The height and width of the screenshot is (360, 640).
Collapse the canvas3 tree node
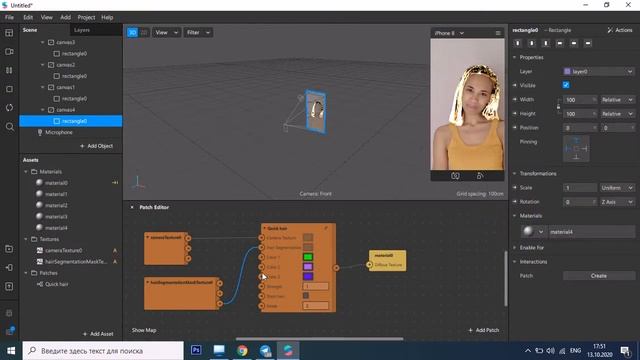tap(42, 42)
